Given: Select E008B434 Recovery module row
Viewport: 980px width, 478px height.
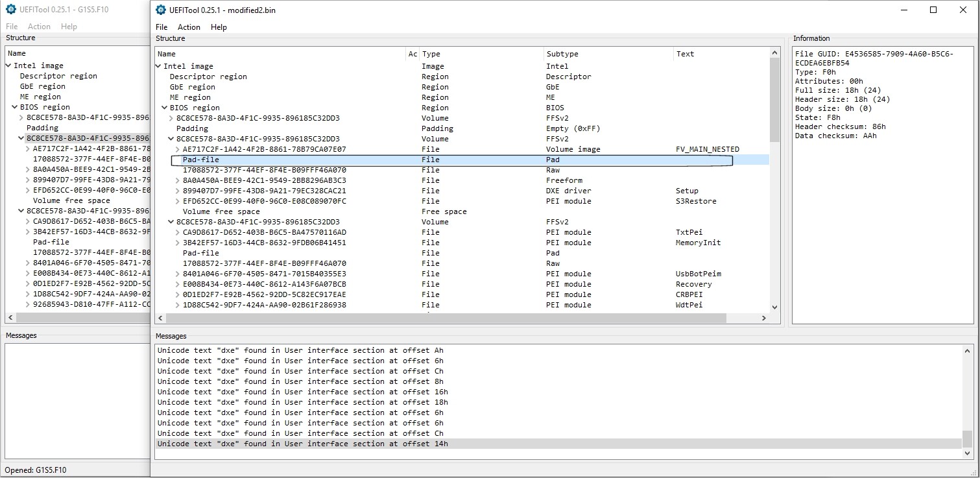Looking at the screenshot, I should click(x=462, y=284).
